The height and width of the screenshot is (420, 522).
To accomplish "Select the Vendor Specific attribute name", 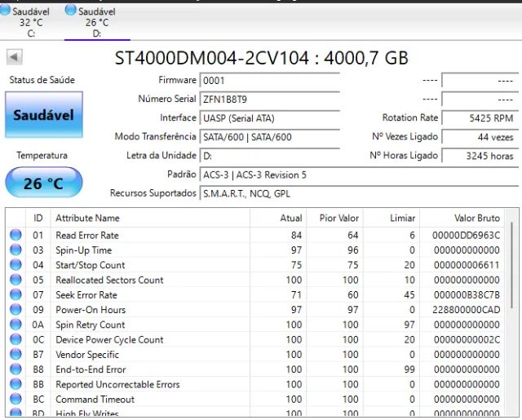I will click(87, 355).
